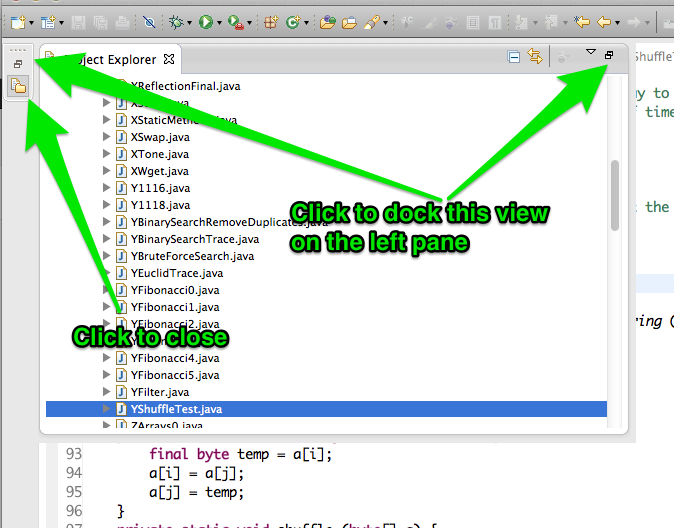
Task: Click Collapse All in Project Explorer
Action: coord(513,57)
